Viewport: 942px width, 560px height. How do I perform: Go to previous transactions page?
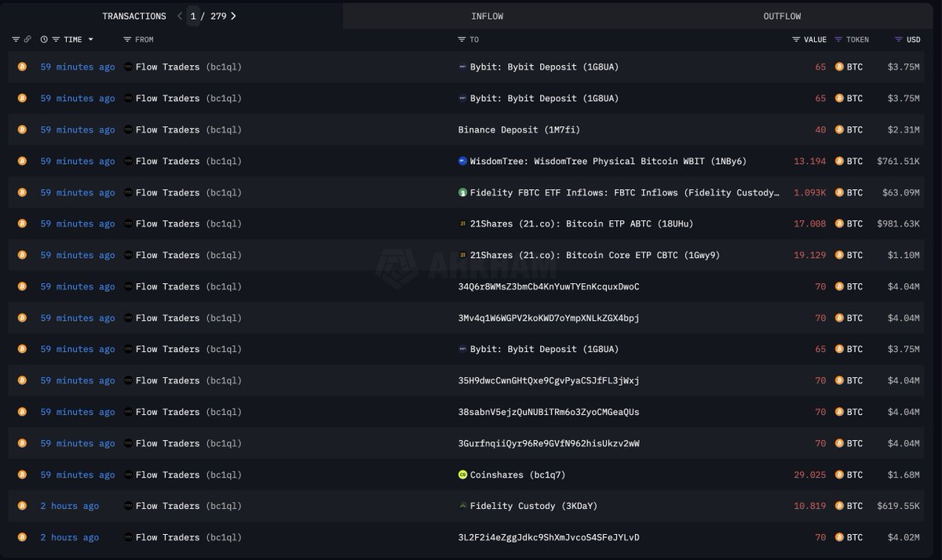click(180, 16)
